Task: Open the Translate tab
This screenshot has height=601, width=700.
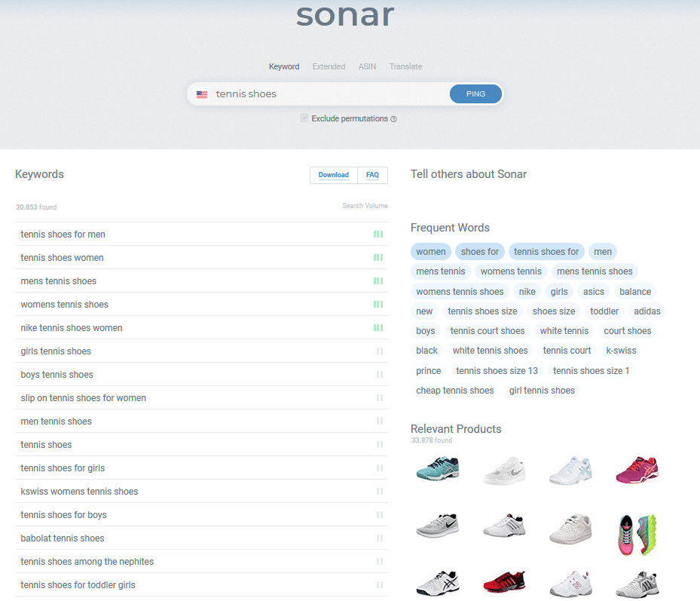Action: click(405, 66)
